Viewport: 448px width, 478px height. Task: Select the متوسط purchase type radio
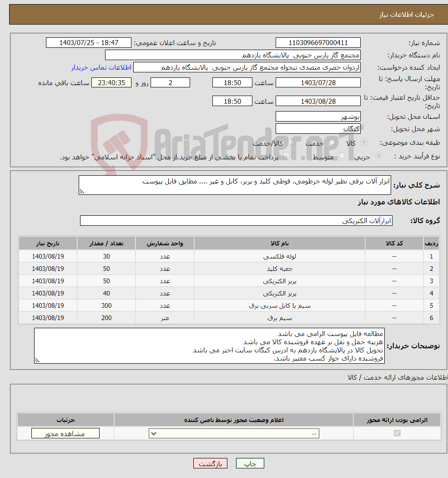pos(342,156)
